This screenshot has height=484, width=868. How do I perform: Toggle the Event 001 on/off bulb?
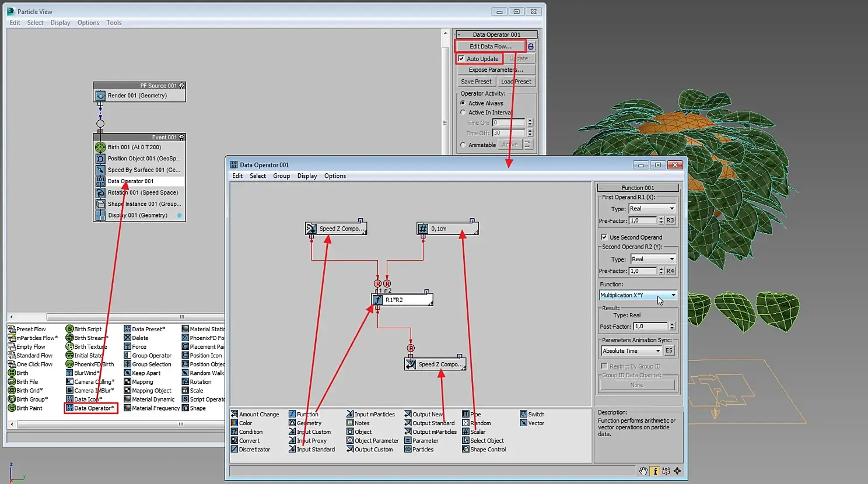click(181, 138)
